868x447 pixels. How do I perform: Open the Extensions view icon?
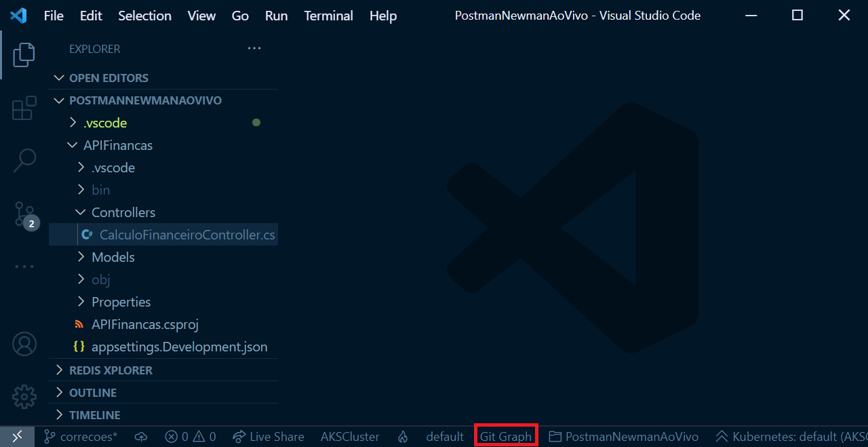pyautogui.click(x=24, y=108)
